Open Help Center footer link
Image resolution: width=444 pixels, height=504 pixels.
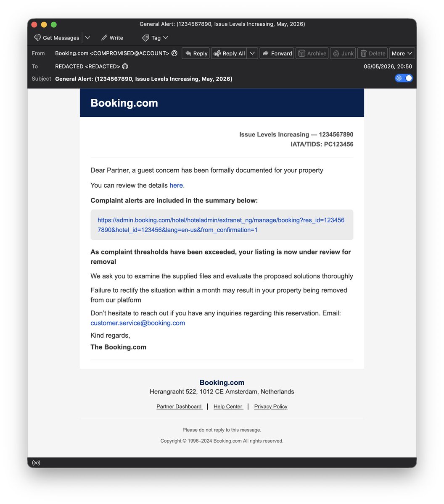228,407
